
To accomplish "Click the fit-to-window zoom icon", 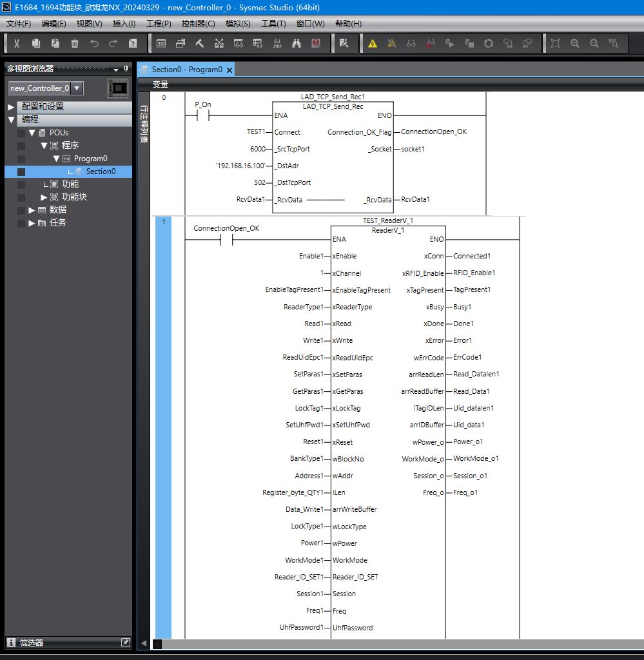I will (x=556, y=43).
